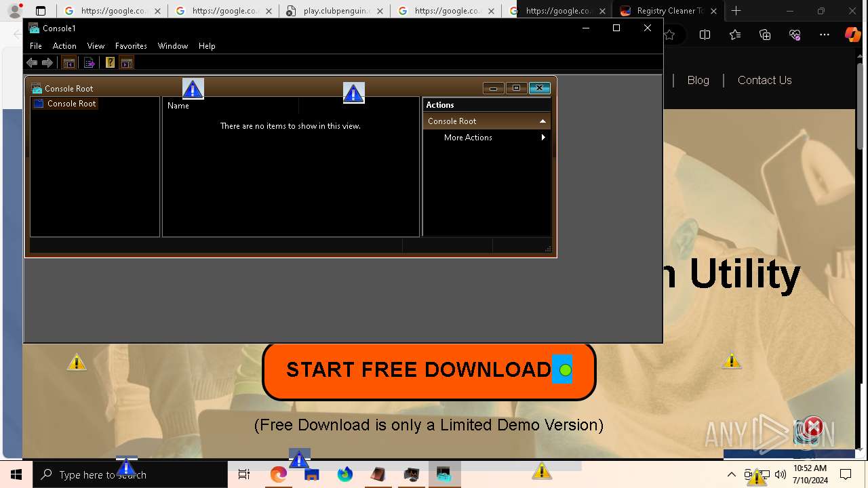
Task: Open Edge Browser essentials icon
Action: pos(795,35)
